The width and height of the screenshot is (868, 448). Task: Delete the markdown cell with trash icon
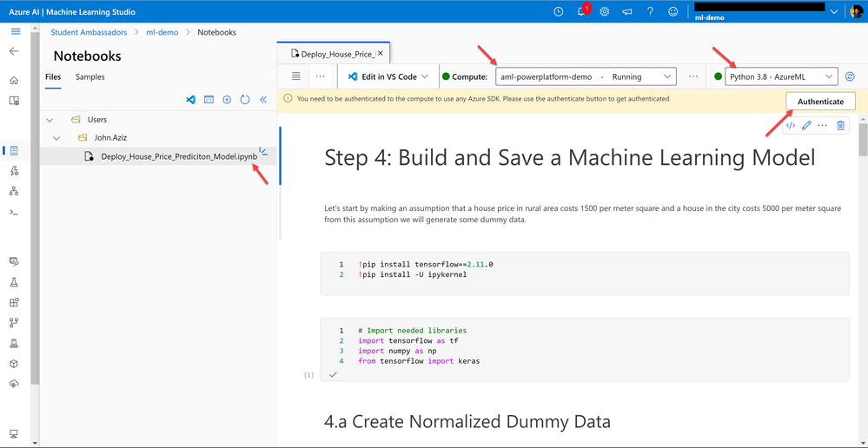coord(840,126)
